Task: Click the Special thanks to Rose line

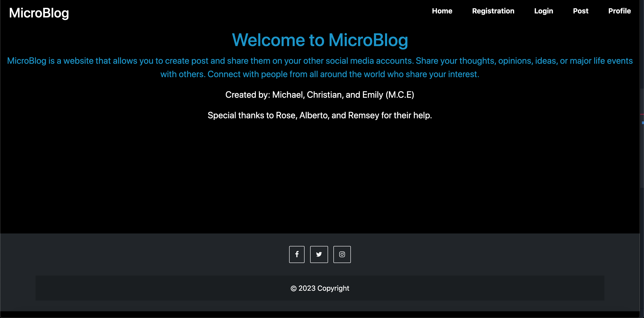Action: (x=320, y=115)
